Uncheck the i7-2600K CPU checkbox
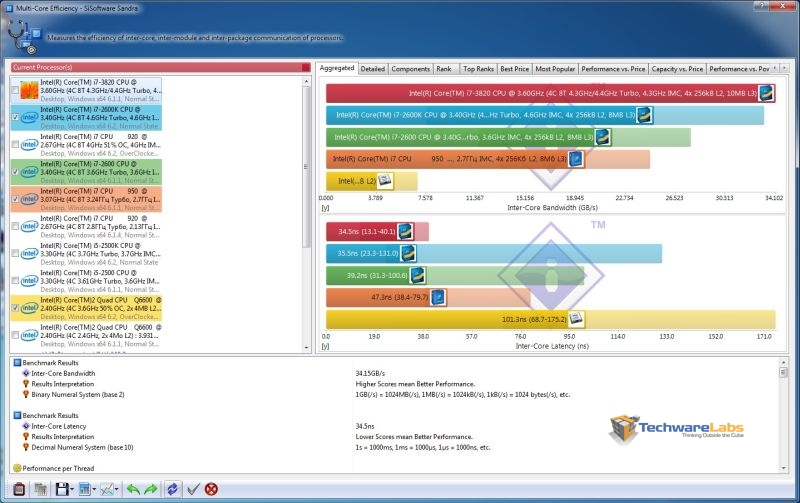Viewport: 800px width, 503px height. coord(15,117)
